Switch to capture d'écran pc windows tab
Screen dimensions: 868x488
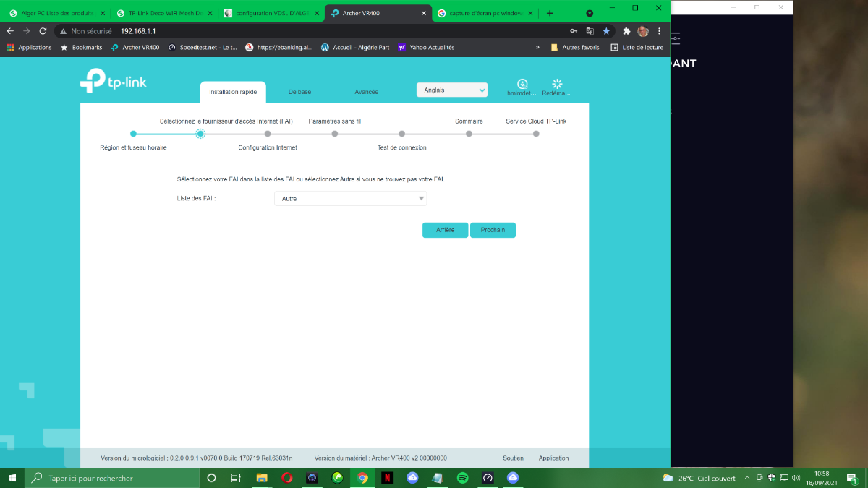tap(486, 13)
